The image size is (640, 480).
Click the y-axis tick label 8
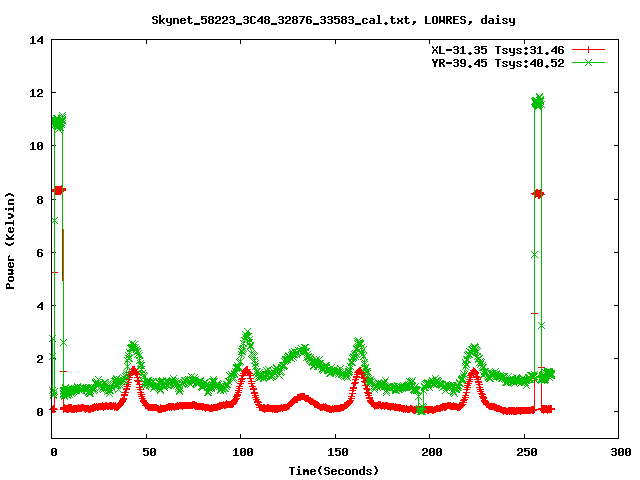pyautogui.click(x=40, y=200)
